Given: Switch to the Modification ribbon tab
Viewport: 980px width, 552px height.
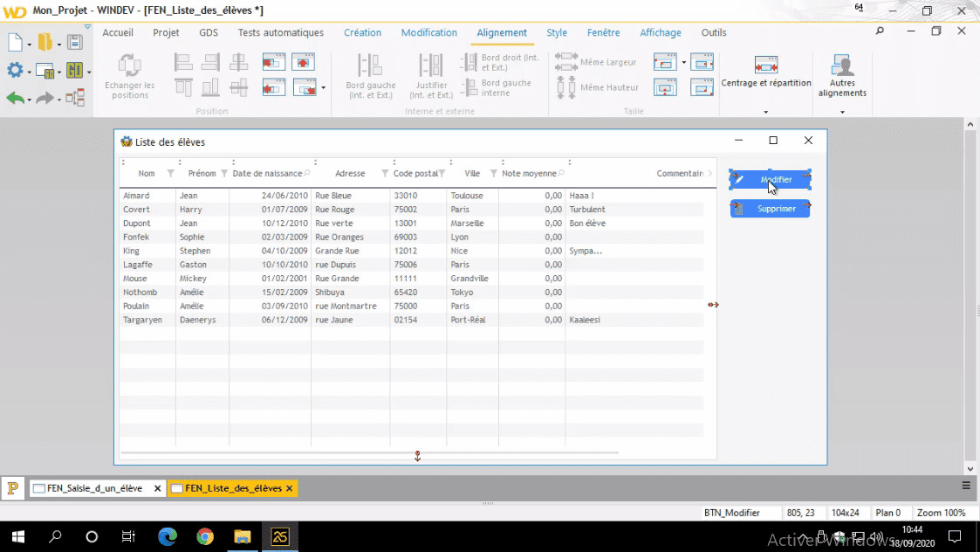Looking at the screenshot, I should pos(428,32).
